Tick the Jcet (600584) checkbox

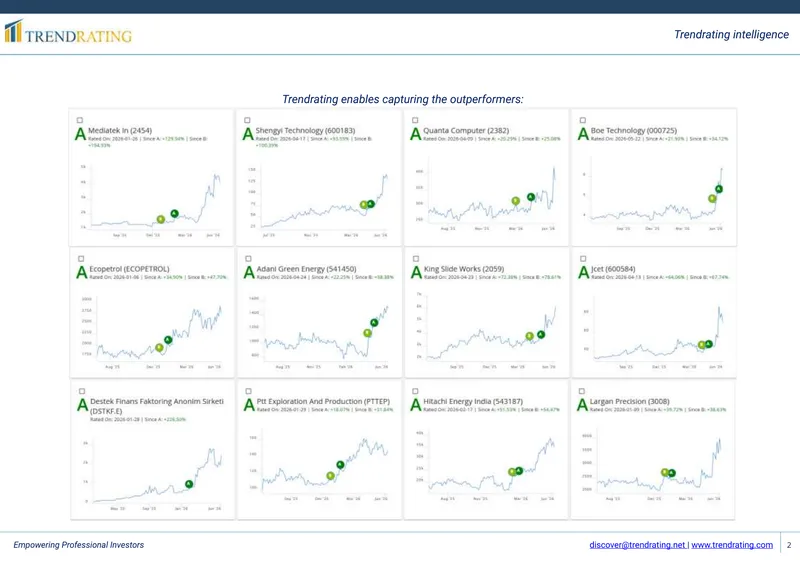pos(583,259)
